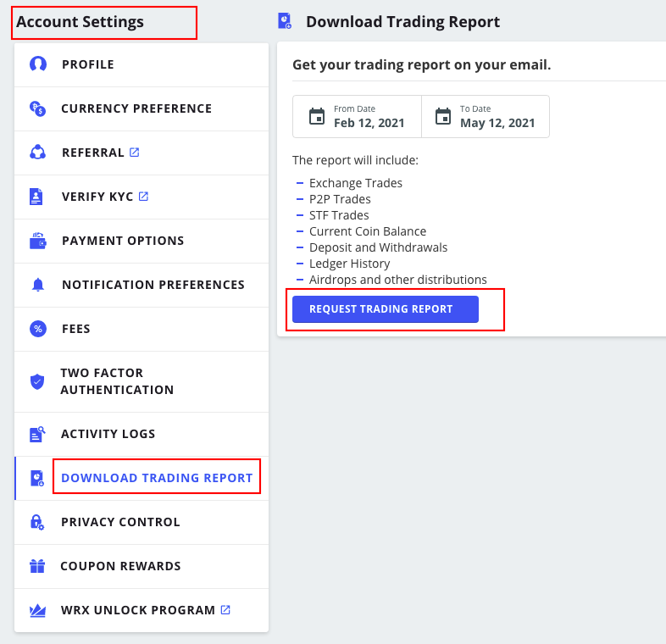Open the external link icon beside Referral
666x644 pixels.
pos(134,152)
